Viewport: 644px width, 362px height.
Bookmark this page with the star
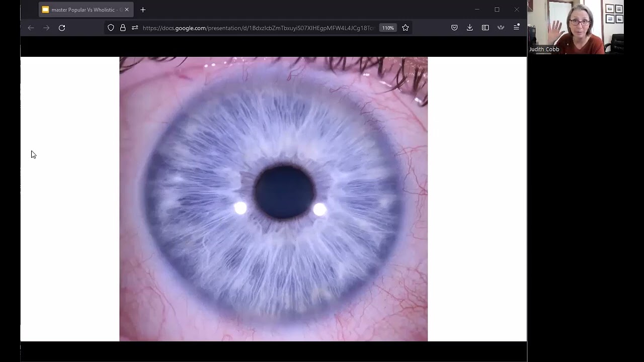pos(406,28)
